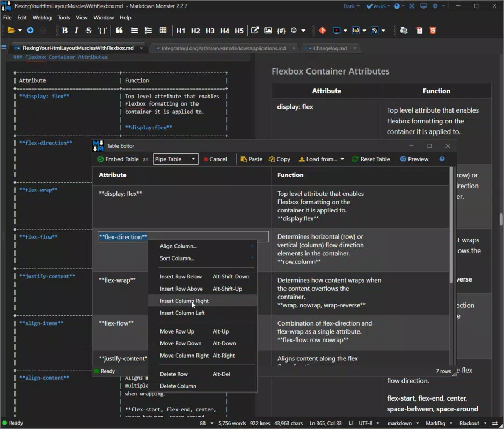Click Cancel in Table Editor
Image resolution: width=504 pixels, height=429 pixels.
point(215,159)
